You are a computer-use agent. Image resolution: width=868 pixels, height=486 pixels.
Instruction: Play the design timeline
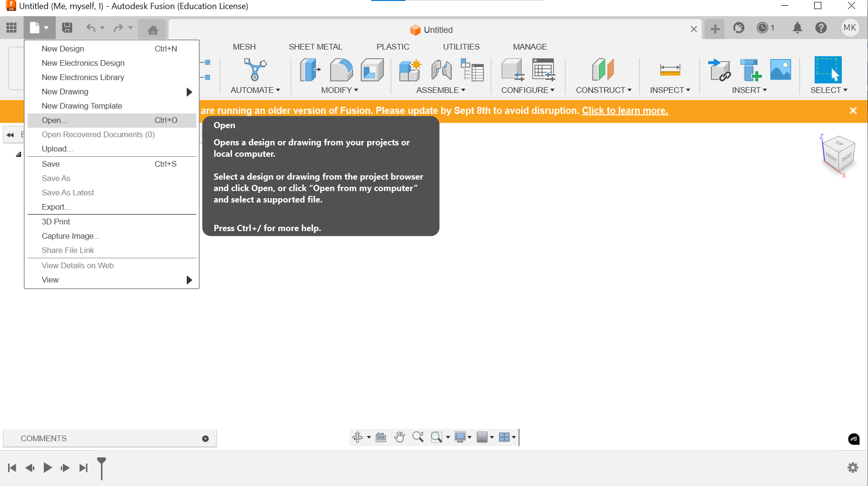pyautogui.click(x=48, y=467)
